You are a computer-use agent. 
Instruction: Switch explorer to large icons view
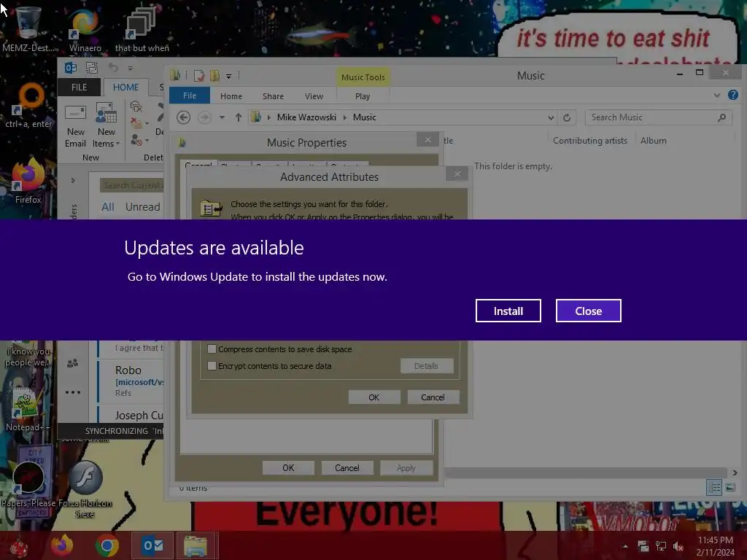point(729,487)
